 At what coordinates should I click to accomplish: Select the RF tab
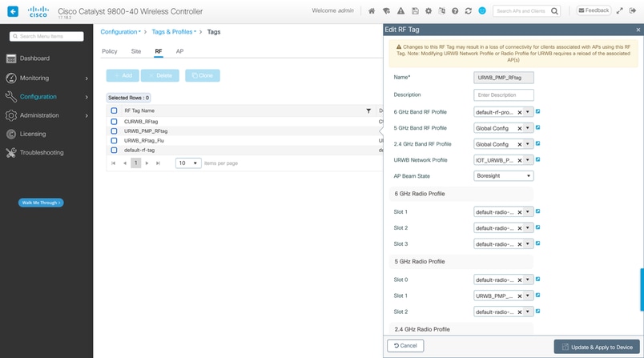[x=159, y=51]
